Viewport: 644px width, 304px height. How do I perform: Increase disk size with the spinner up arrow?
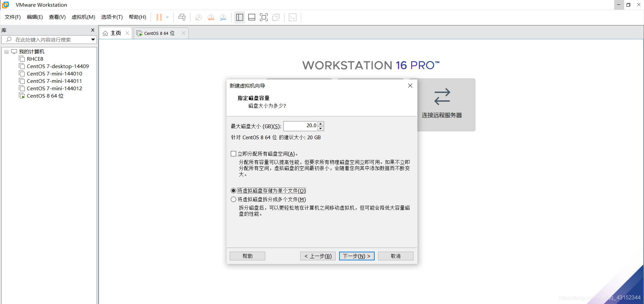click(x=321, y=124)
